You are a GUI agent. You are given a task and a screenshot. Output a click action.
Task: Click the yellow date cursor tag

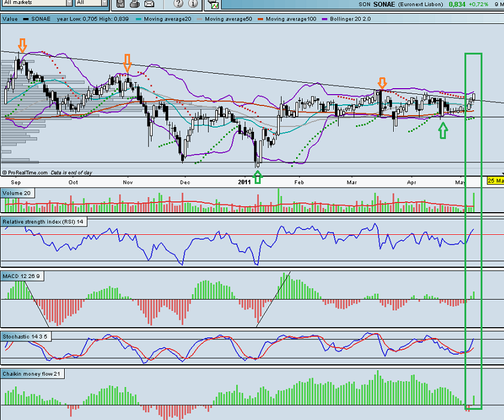[496, 180]
